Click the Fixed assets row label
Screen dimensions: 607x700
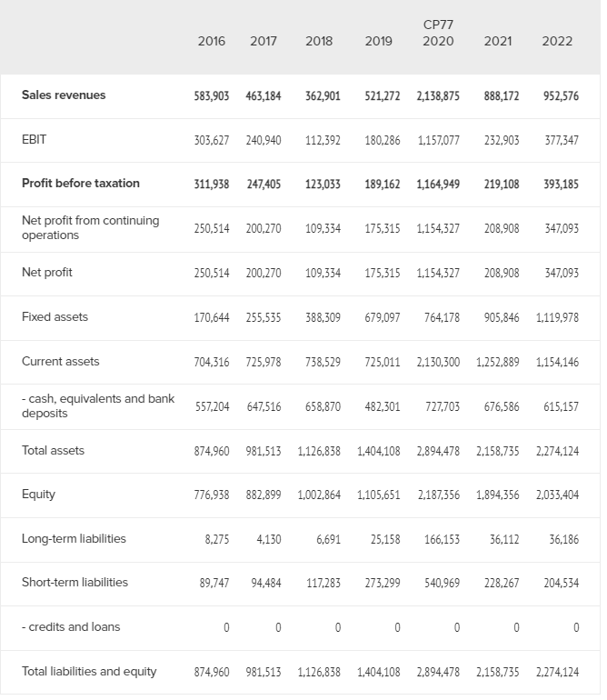point(55,316)
